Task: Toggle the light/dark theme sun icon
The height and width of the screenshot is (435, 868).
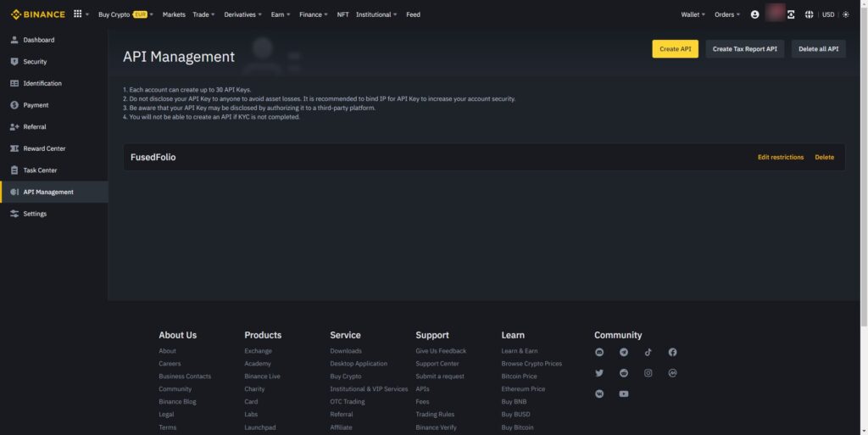Action: tap(845, 14)
